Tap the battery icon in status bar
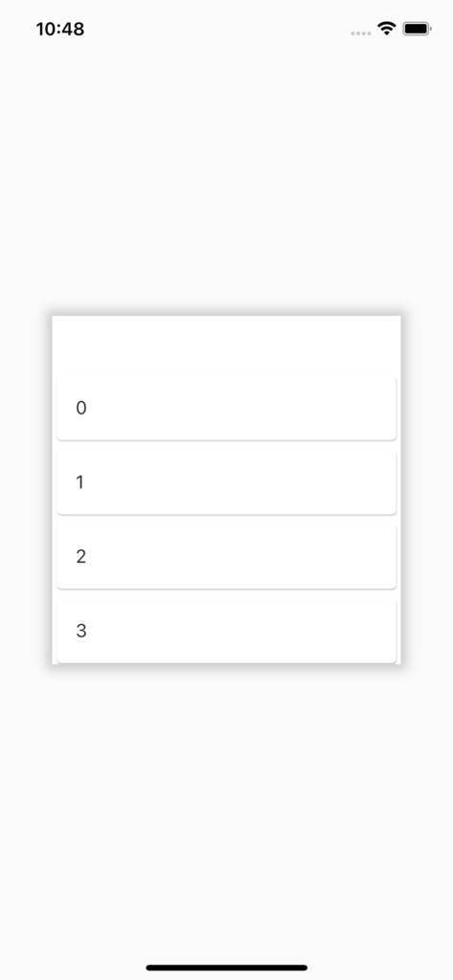The image size is (453, 980). pyautogui.click(x=417, y=29)
